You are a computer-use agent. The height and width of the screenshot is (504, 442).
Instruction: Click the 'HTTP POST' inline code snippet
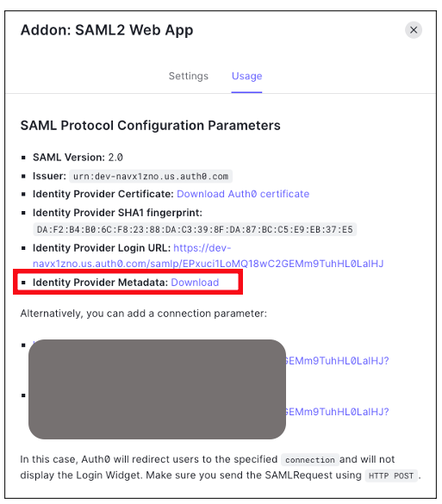pyautogui.click(x=391, y=476)
